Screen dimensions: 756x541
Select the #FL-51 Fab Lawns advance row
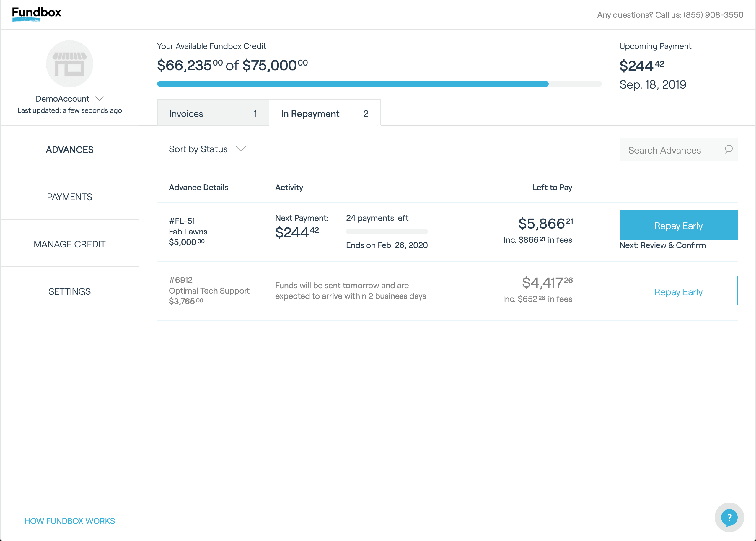pos(447,232)
